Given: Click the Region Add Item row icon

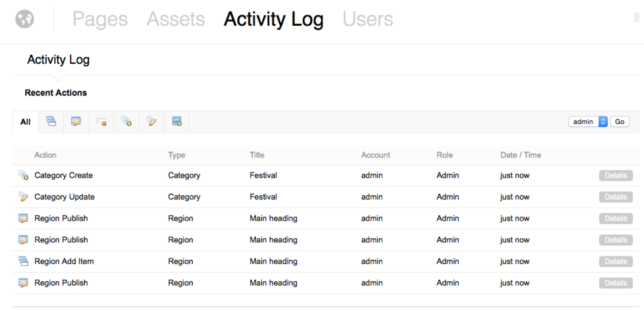Looking at the screenshot, I should 24,261.
